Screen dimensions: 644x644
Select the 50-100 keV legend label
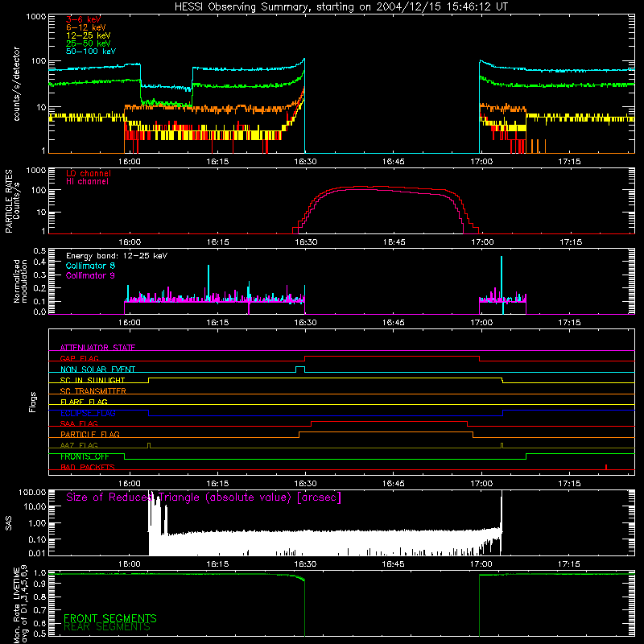[91, 52]
